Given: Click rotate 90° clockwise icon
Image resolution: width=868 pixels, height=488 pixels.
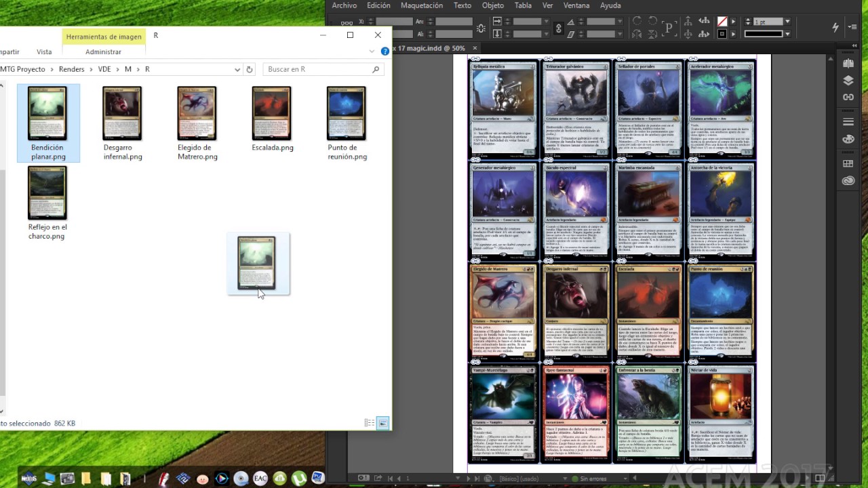Looking at the screenshot, I should (x=637, y=21).
